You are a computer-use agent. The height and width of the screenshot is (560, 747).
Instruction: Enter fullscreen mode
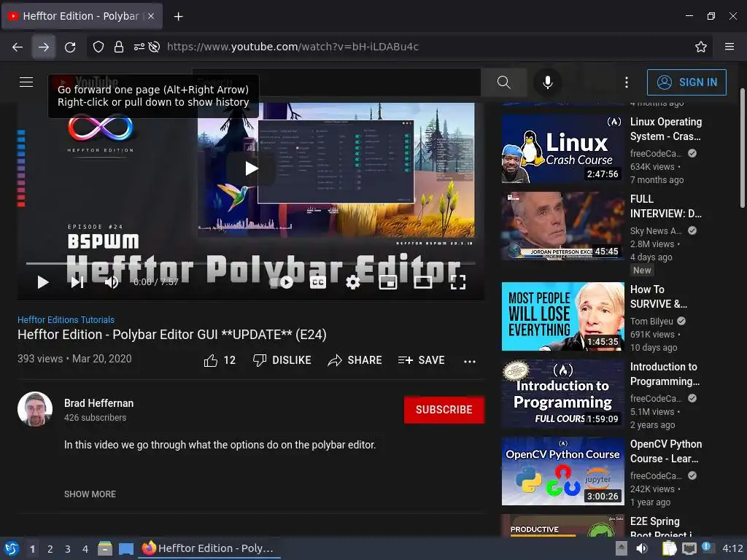point(458,282)
